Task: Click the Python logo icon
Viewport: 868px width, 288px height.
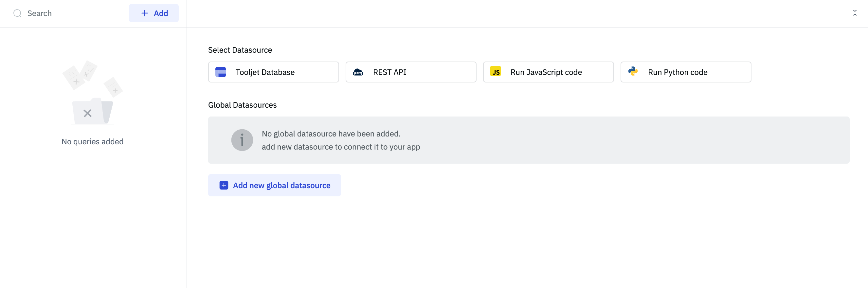Action: (633, 71)
